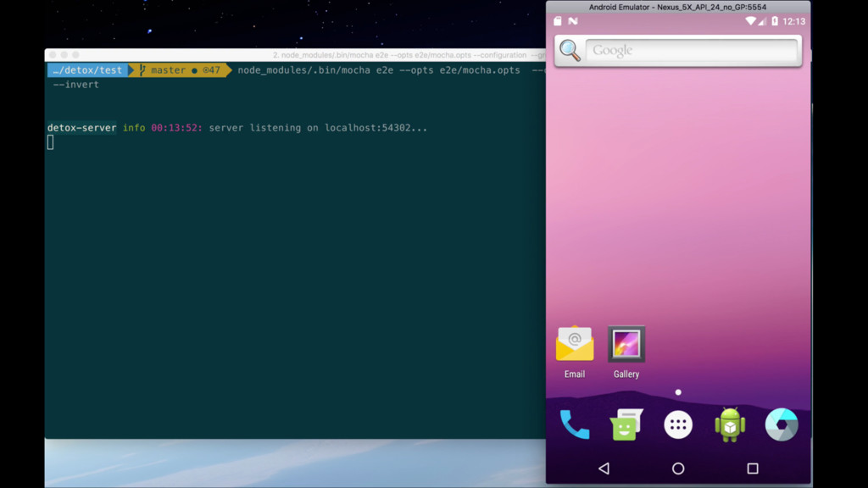Tap the Wi-Fi signal status icon
The image size is (868, 488).
coord(750,21)
